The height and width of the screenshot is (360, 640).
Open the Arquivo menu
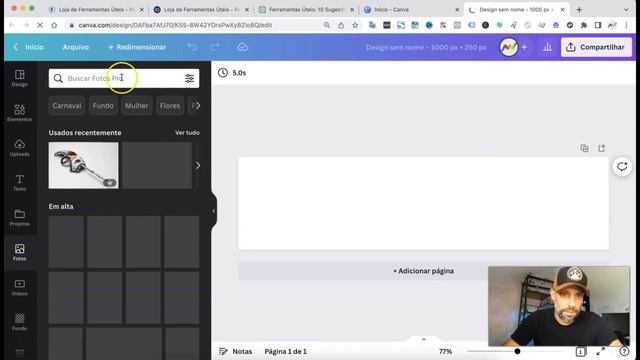[76, 47]
